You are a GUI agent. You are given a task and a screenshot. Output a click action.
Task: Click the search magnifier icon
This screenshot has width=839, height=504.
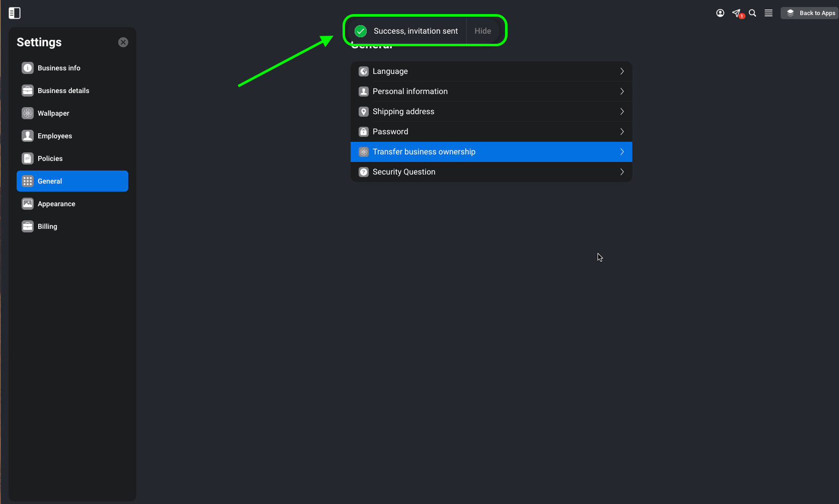[x=752, y=13]
